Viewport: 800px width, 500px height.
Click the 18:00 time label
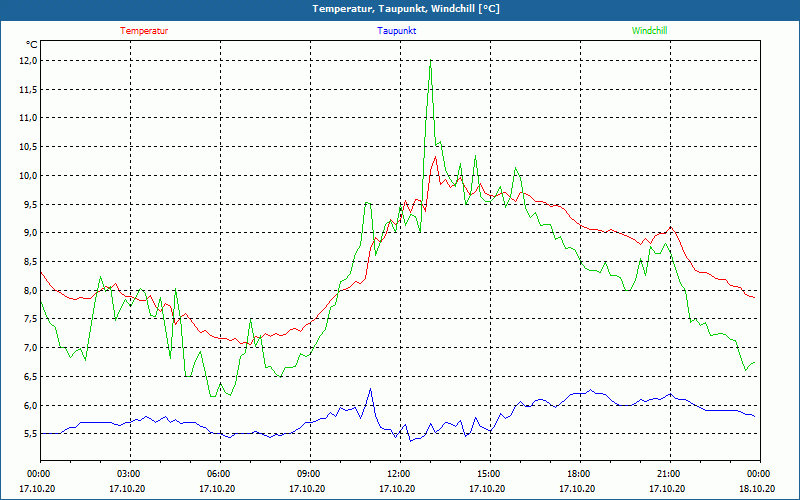click(581, 474)
